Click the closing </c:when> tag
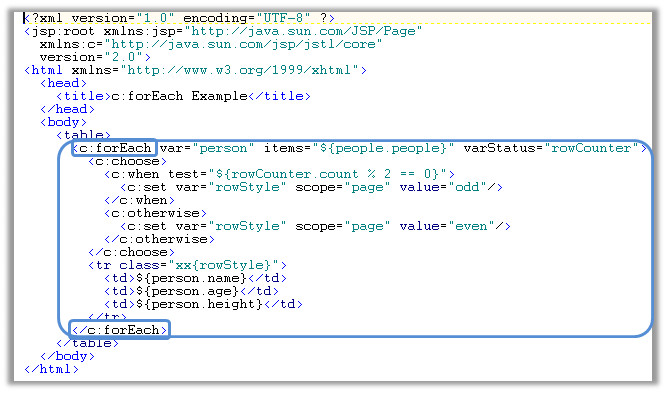 point(139,200)
